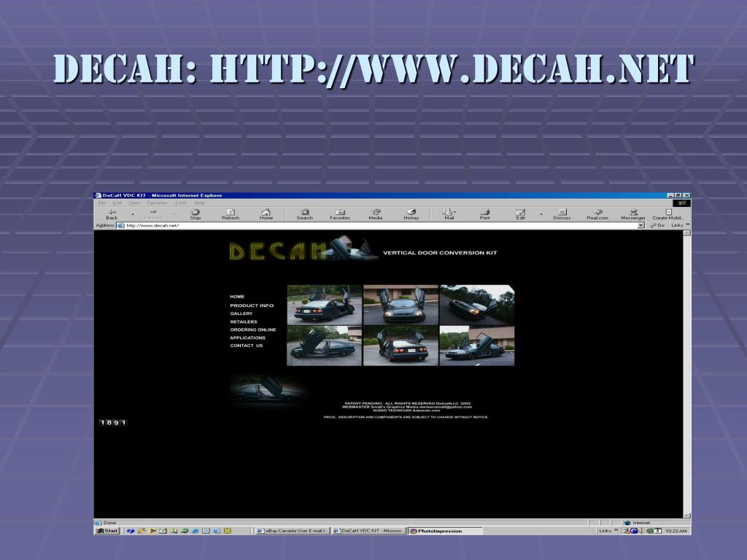Click the Windows Start button

(107, 531)
